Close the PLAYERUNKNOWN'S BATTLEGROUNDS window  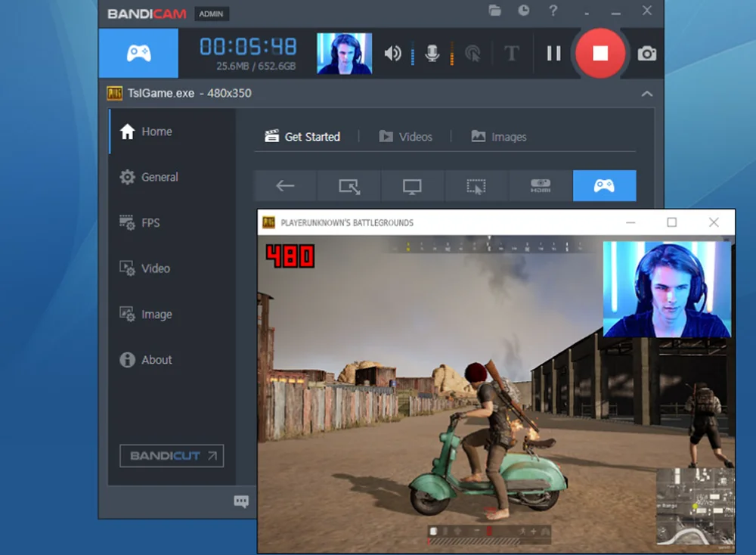pos(714,222)
